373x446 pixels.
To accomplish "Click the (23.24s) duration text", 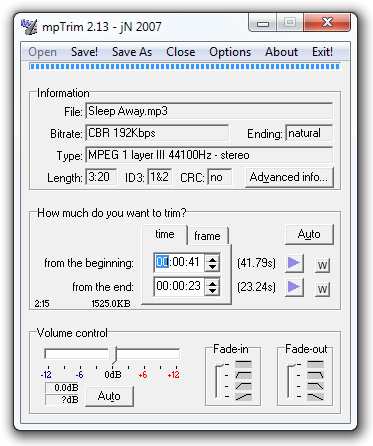I will coord(256,287).
